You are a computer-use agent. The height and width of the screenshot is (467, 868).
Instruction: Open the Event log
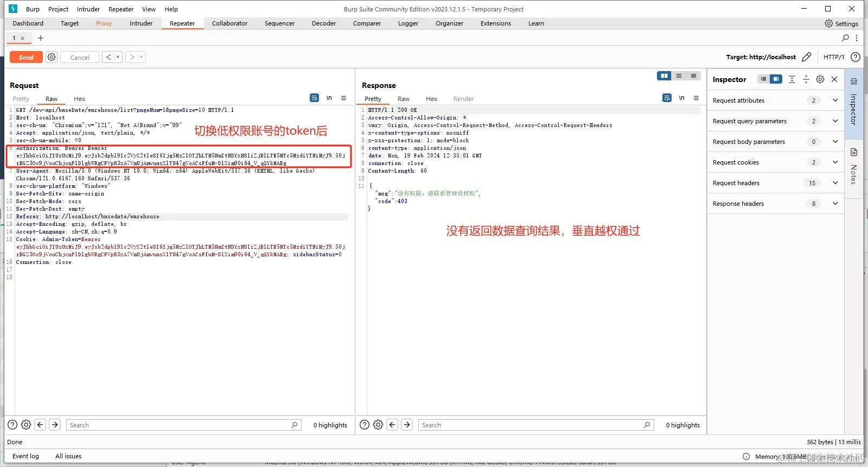pos(25,456)
